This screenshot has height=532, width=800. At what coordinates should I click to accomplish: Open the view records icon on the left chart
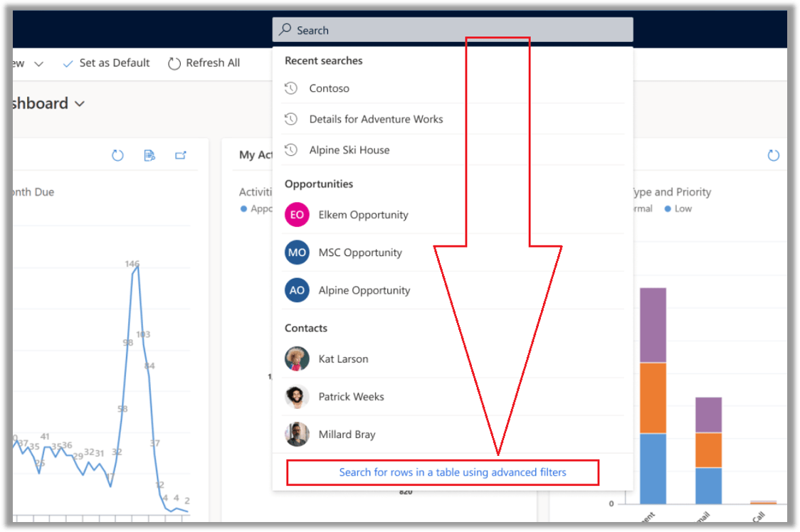[x=149, y=155]
